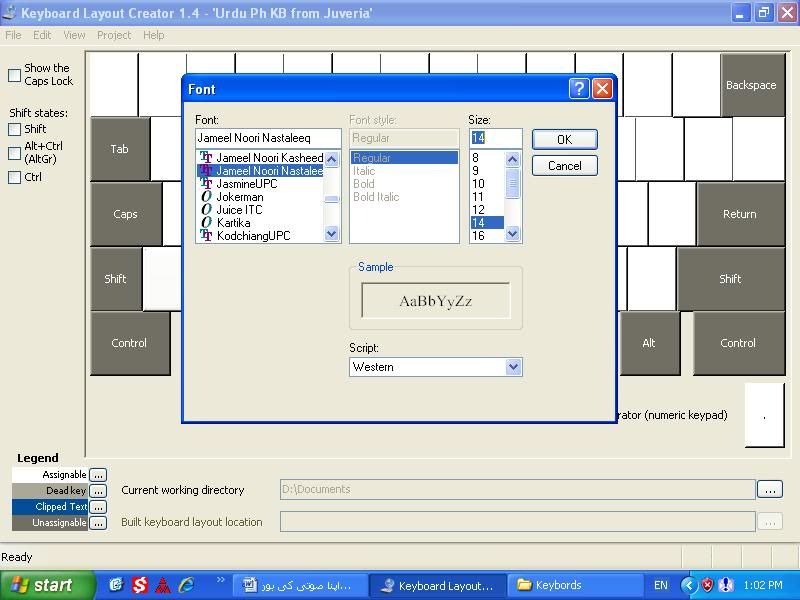Enable the Ctrl state checkbox
Viewport: 800px width, 600px height.
[x=15, y=177]
